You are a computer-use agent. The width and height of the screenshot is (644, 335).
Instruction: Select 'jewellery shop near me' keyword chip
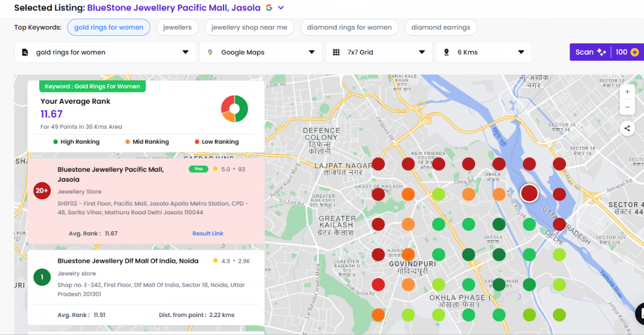click(x=250, y=27)
